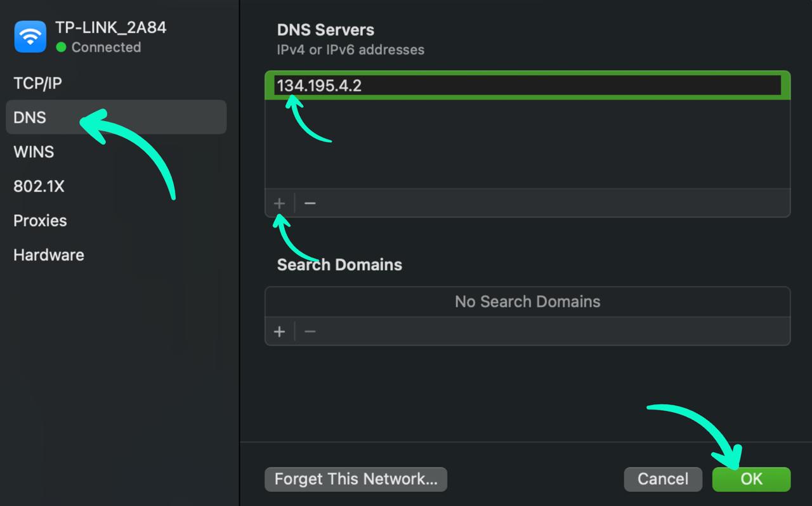812x506 pixels.
Task: Click the search domains minus button
Action: click(x=310, y=332)
